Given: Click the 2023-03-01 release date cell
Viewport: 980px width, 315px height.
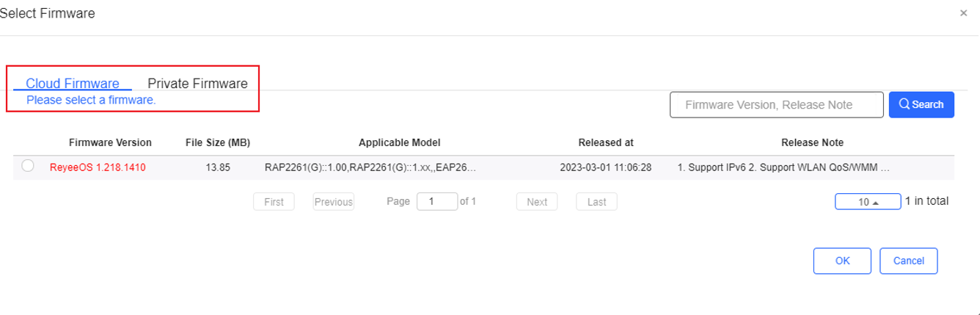Looking at the screenshot, I should (x=605, y=167).
